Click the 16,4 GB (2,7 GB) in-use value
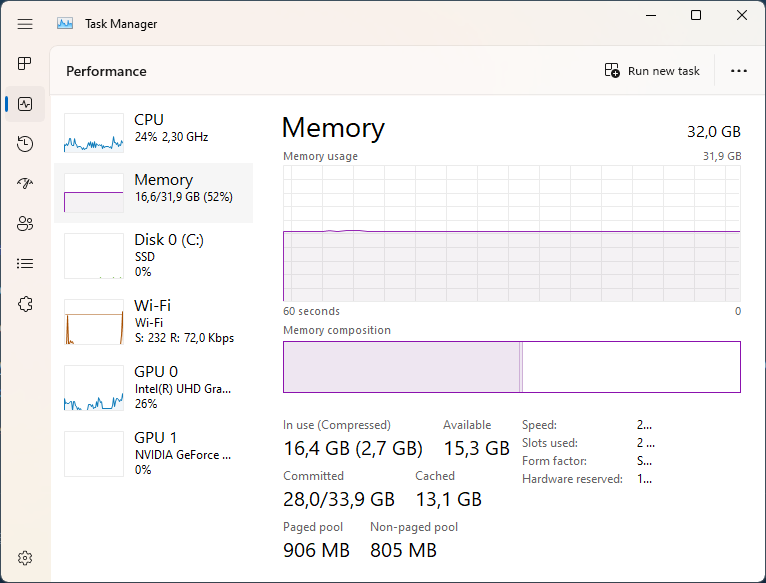 (x=353, y=448)
